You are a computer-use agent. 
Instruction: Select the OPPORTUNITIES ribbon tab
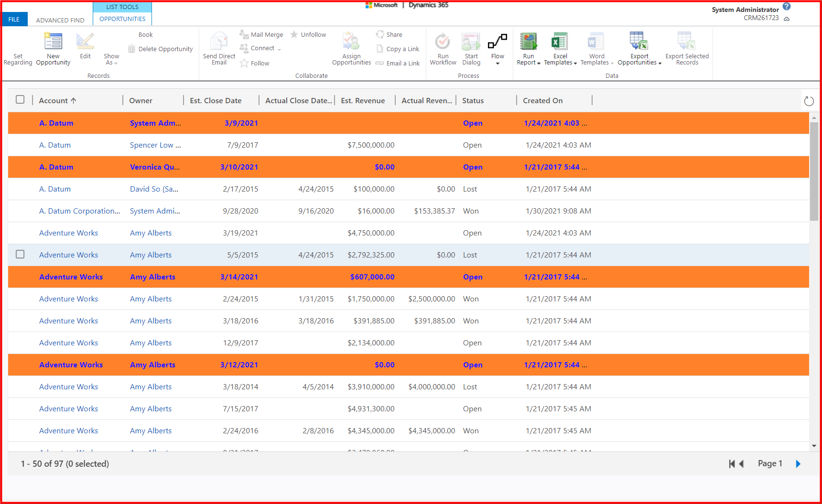(x=122, y=19)
